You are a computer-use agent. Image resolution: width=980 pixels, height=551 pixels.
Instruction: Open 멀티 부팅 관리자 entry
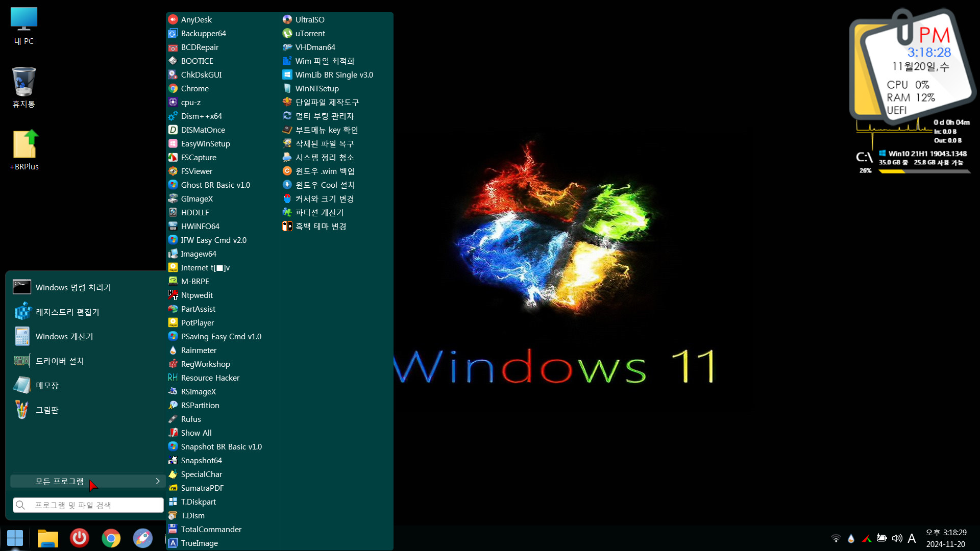[318, 116]
